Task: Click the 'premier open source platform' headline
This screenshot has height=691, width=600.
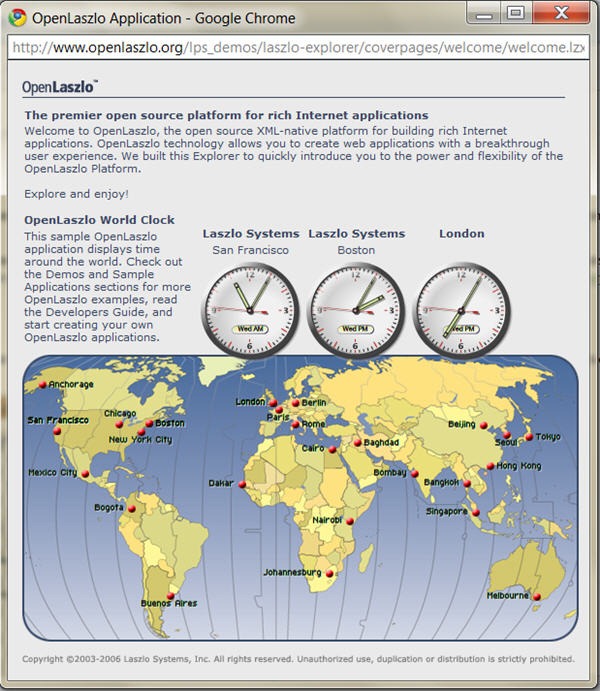Action: [226, 115]
